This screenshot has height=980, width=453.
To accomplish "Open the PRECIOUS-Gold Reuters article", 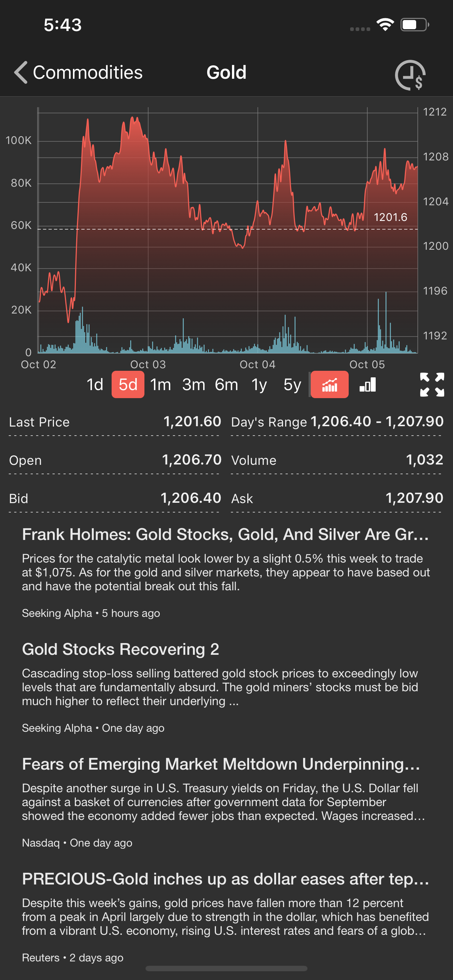I will coord(225,879).
